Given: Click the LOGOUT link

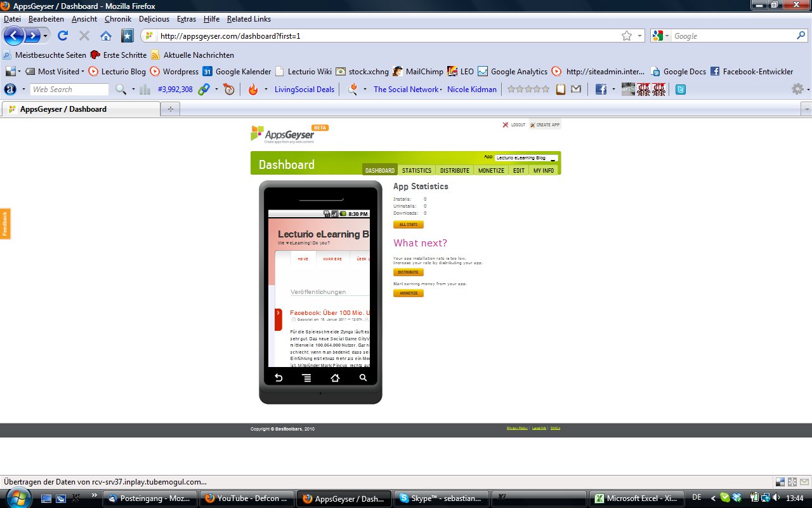Looking at the screenshot, I should point(514,125).
